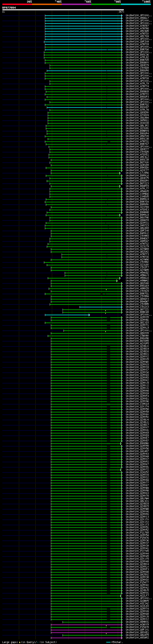Image resolution: width=153 pixels, height=644 pixels.
Task: Open hit UniRef100_A7NTR7
Action: pyautogui.click(x=137, y=26)
